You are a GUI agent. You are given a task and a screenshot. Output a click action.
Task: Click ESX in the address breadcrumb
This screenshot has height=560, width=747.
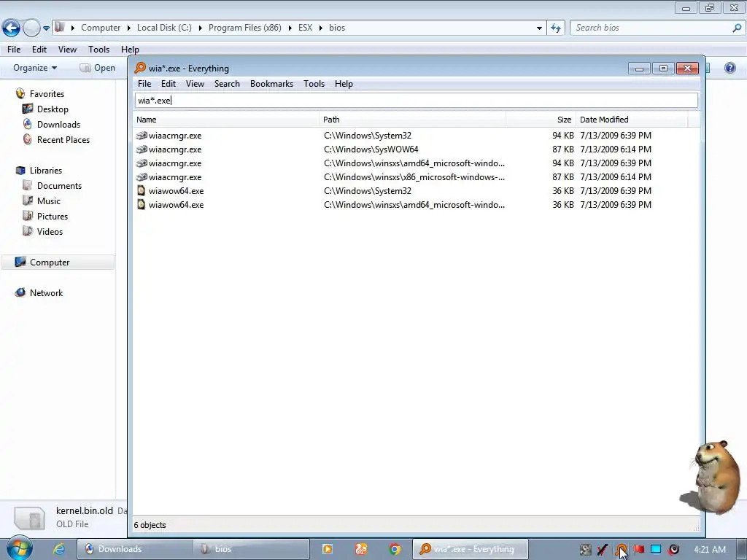click(x=306, y=28)
